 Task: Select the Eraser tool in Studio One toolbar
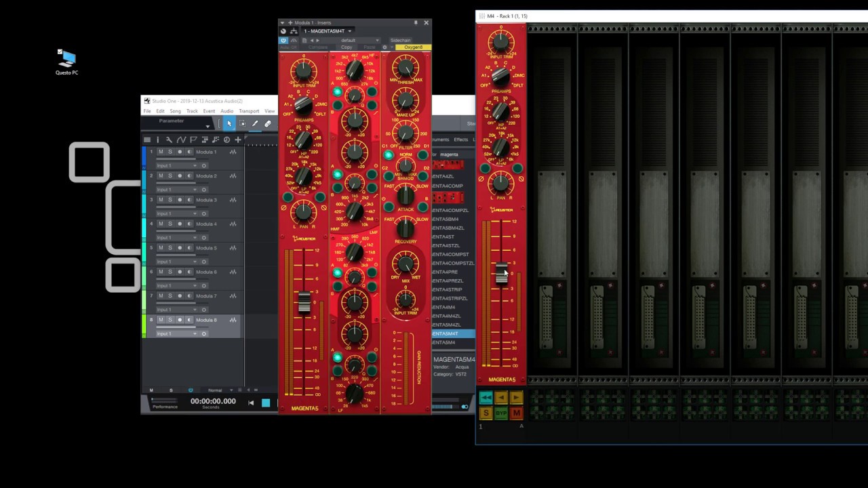tap(268, 123)
